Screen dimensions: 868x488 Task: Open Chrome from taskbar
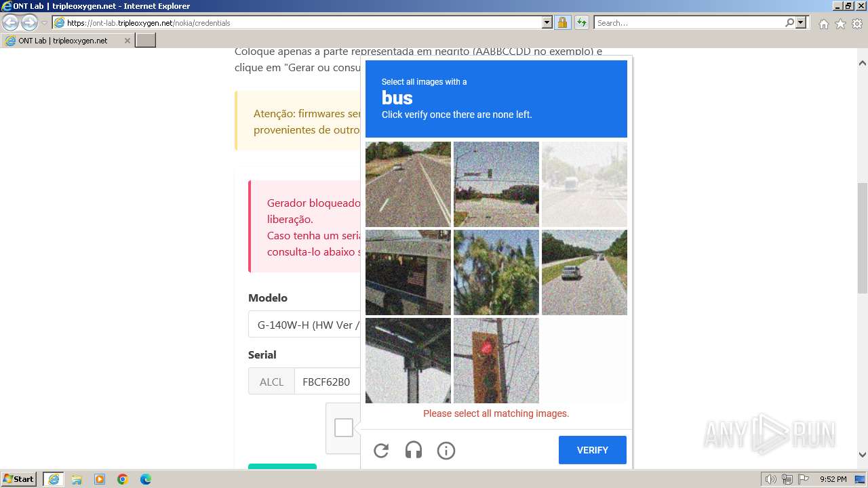pos(123,479)
